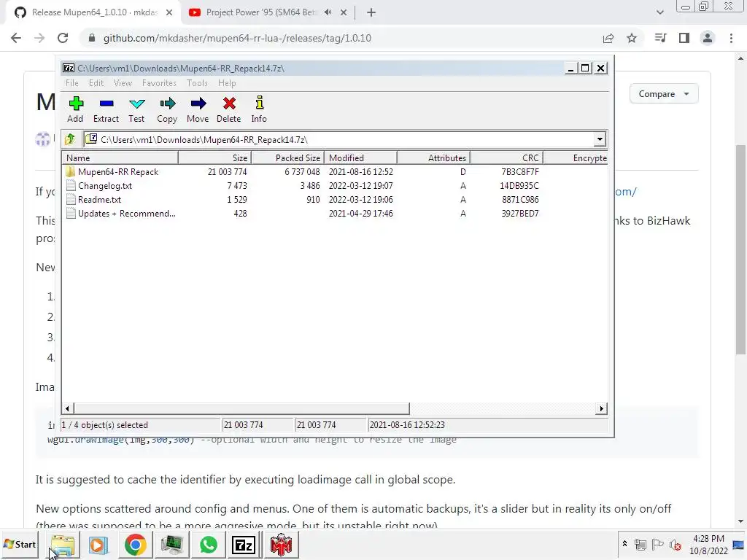Screen dimensions: 747x560
Task: Click the 7-Zip horizontal scrollbar thumb
Action: (x=241, y=408)
